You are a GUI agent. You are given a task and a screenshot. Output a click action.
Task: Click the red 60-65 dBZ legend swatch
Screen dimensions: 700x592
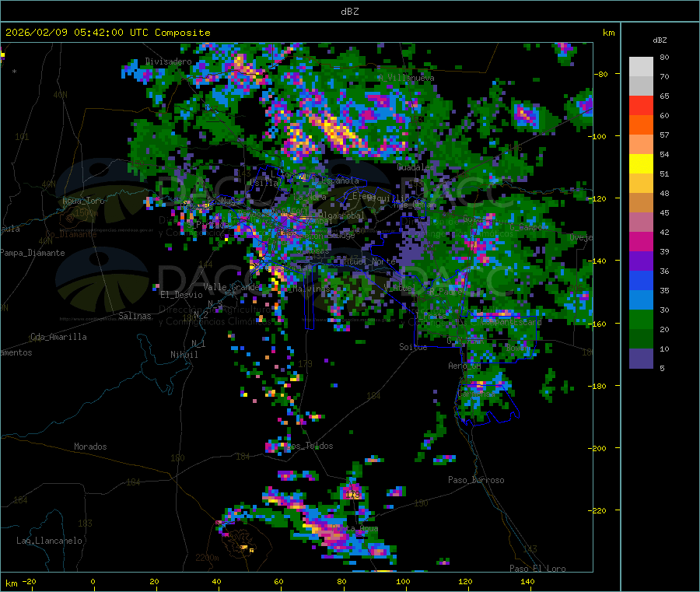641,105
